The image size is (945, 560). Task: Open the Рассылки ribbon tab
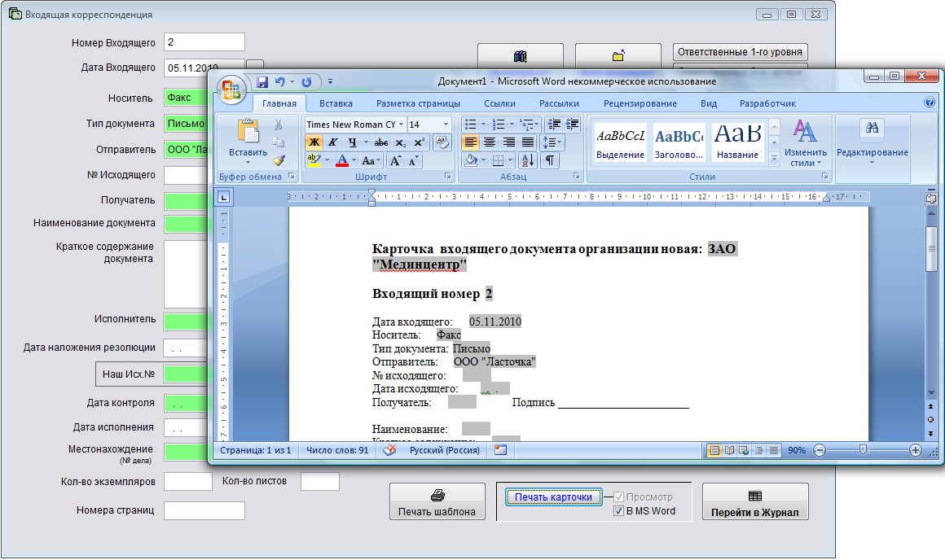click(560, 103)
